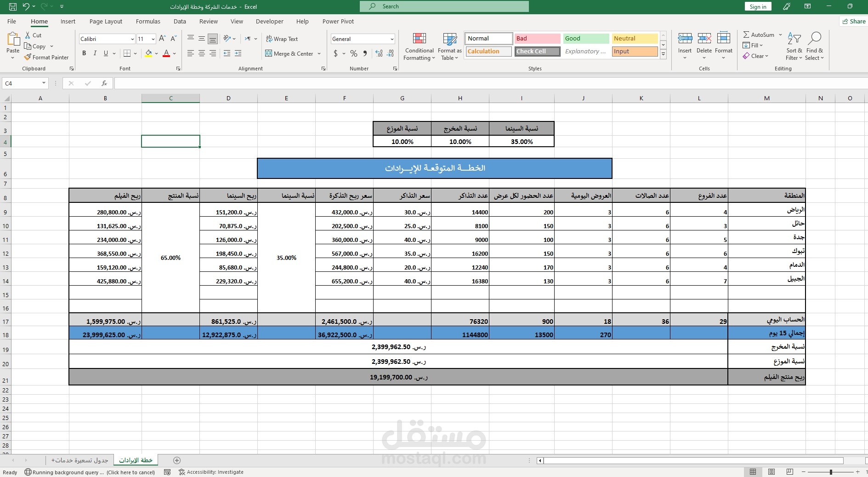868x477 pixels.
Task: Toggle Bottom Align
Action: 213,39
